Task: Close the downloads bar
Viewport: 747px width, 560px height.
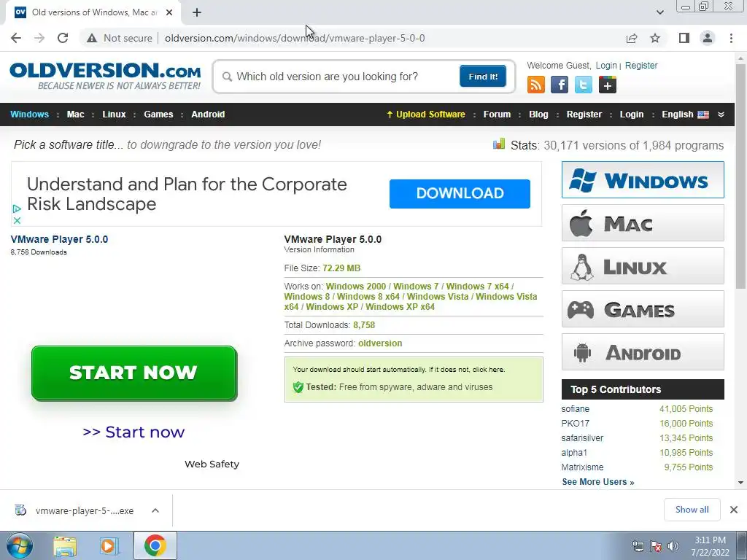Action: [x=734, y=510]
